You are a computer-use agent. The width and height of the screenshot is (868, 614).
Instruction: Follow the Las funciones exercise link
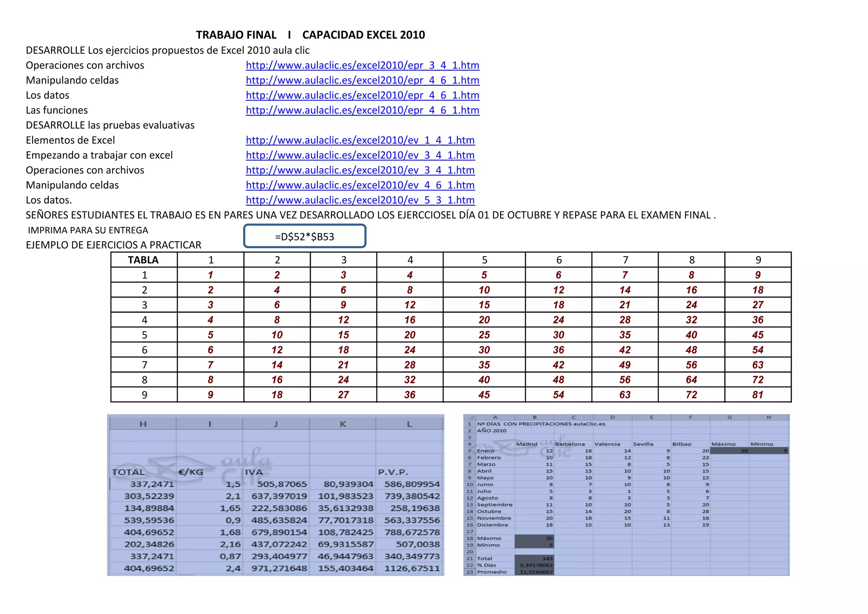[362, 110]
